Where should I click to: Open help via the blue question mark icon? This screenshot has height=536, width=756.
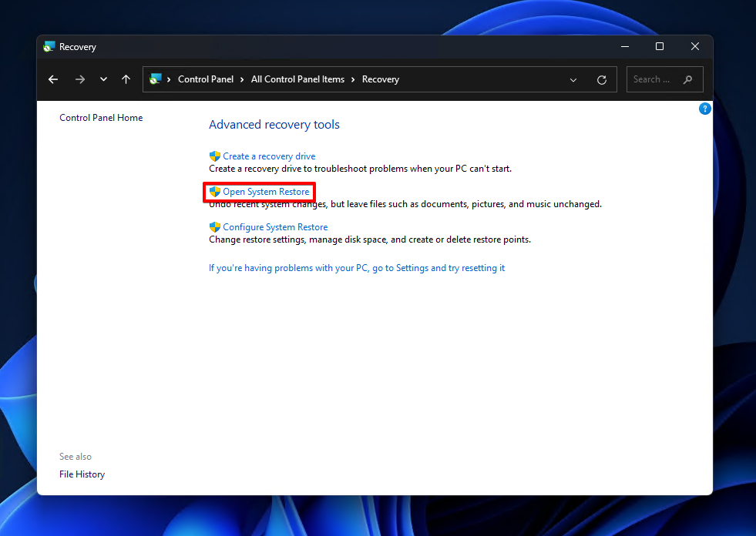705,109
